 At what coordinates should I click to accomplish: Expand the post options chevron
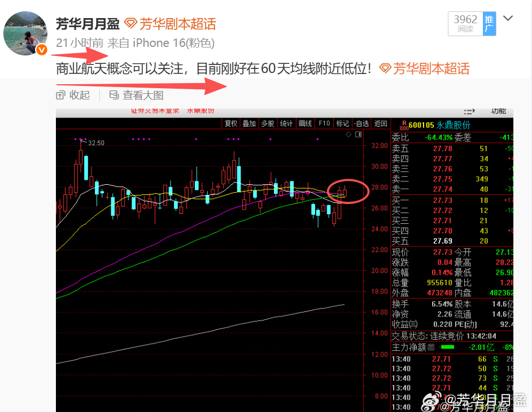pos(508,18)
